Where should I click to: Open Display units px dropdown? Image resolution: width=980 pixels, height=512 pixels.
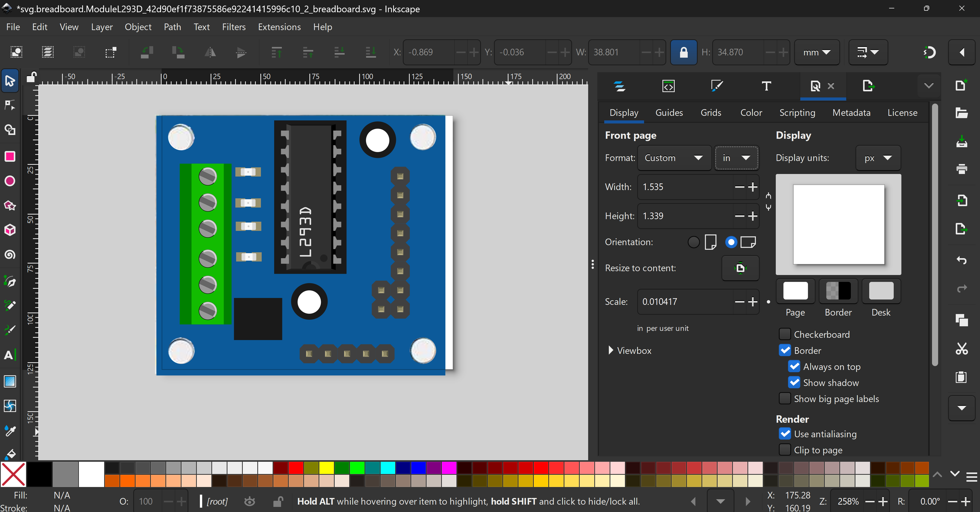click(x=878, y=158)
